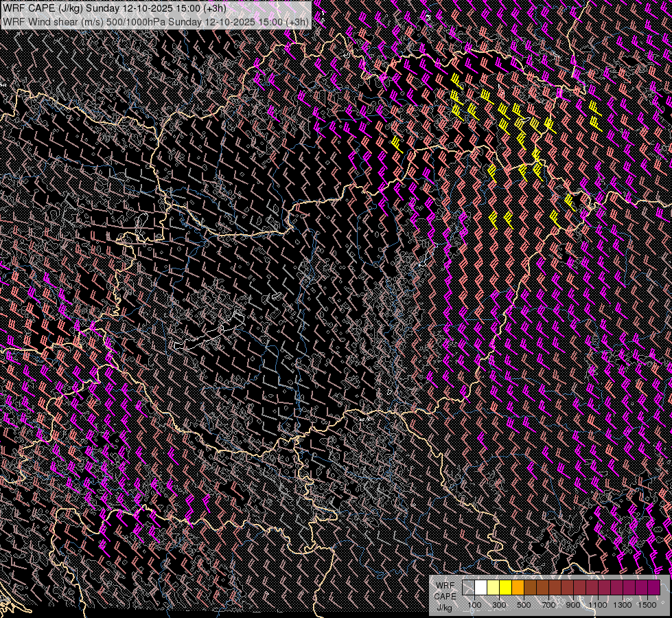The width and height of the screenshot is (672, 618).
Task: Click the 100 value legend label
Action: click(474, 605)
